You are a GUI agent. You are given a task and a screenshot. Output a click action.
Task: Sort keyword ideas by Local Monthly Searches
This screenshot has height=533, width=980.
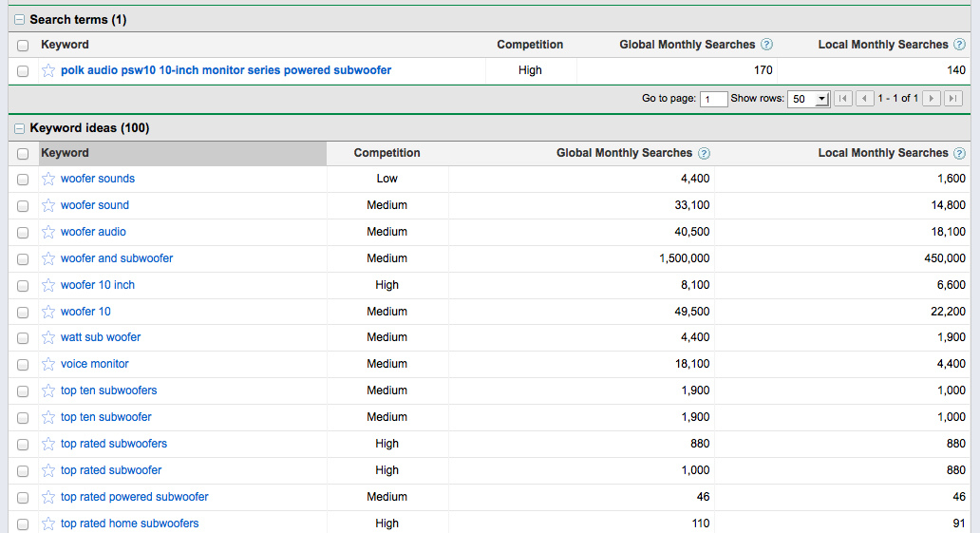click(x=883, y=153)
